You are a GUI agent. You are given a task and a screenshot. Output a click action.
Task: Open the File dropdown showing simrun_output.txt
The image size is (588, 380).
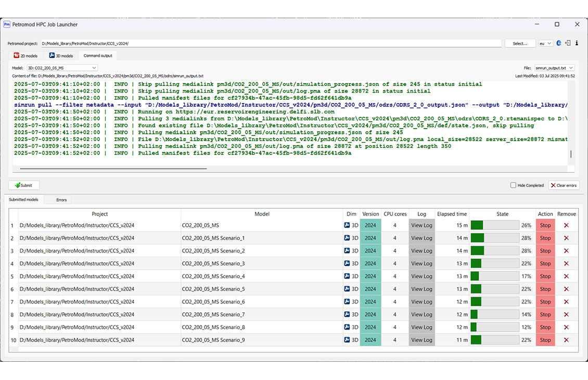553,67
